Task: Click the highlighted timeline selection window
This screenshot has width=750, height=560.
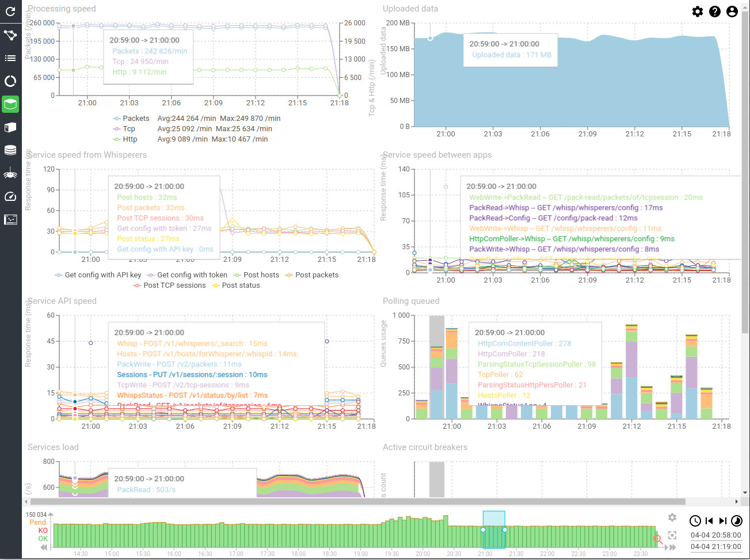Action: (494, 530)
